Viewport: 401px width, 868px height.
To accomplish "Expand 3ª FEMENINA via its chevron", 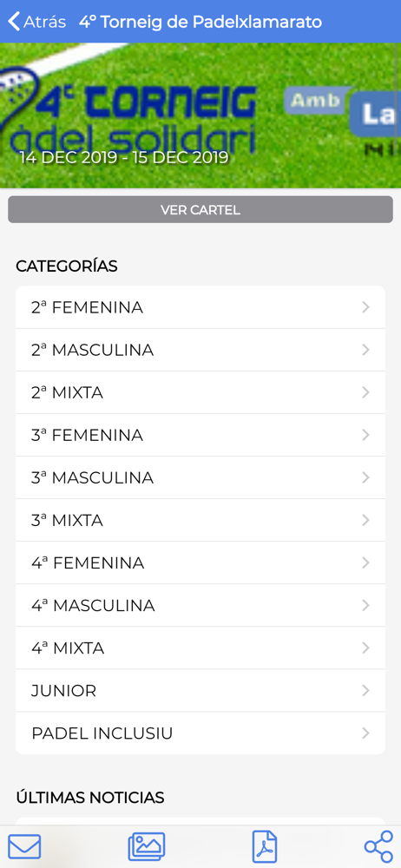I will (x=365, y=435).
